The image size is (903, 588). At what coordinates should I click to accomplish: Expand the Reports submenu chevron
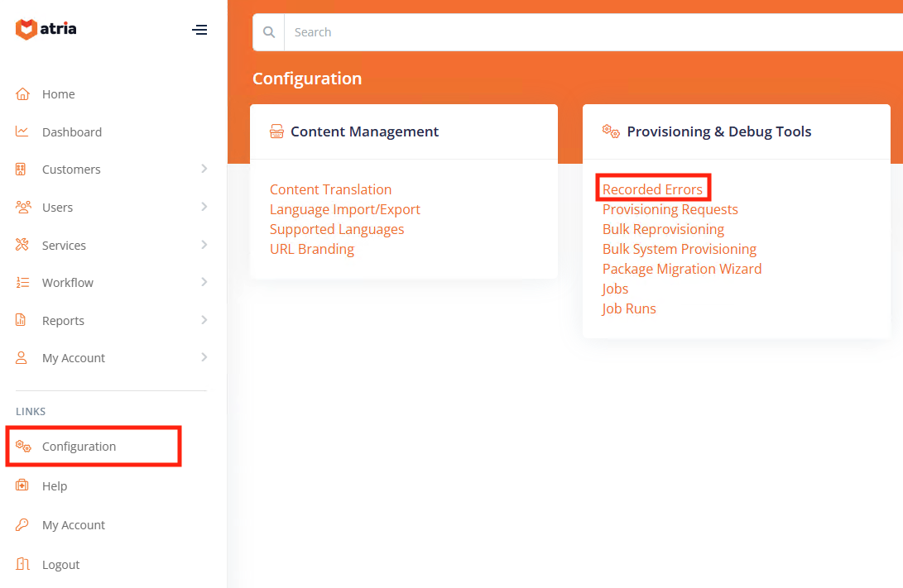click(x=204, y=320)
